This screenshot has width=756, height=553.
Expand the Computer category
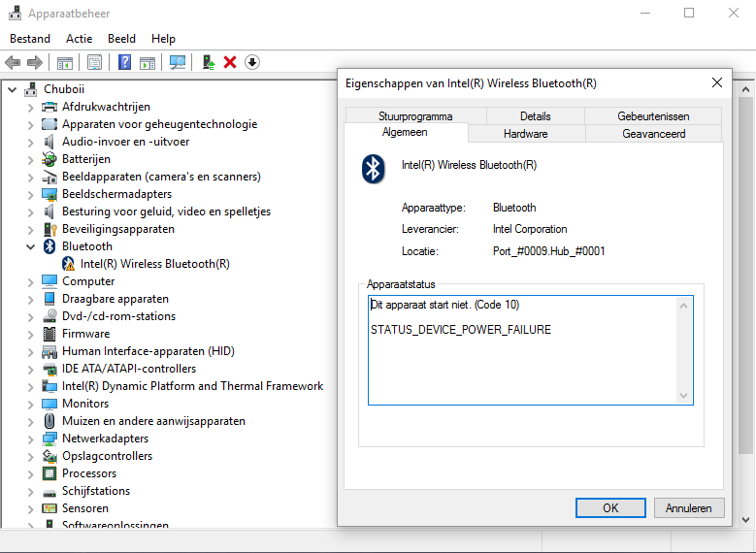[30, 282]
